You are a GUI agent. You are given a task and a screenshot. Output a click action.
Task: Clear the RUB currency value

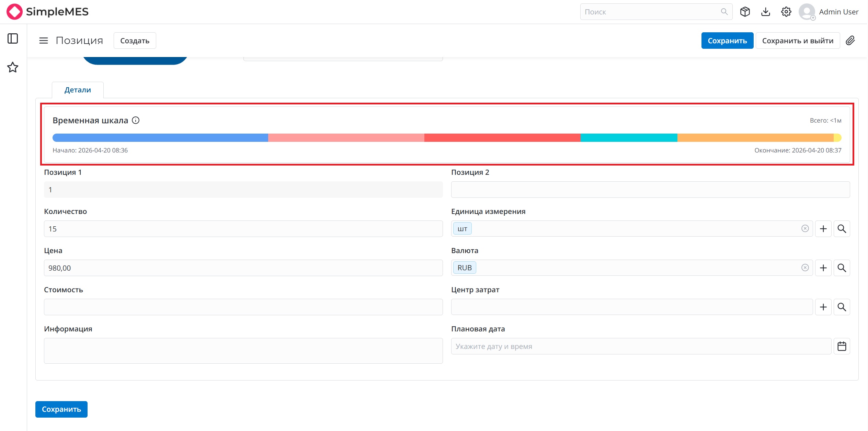click(805, 268)
